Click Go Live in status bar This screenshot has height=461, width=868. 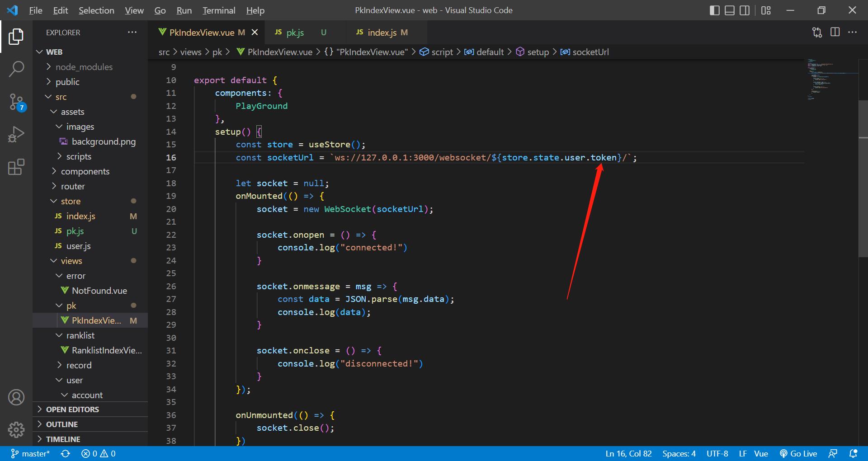[x=798, y=454]
